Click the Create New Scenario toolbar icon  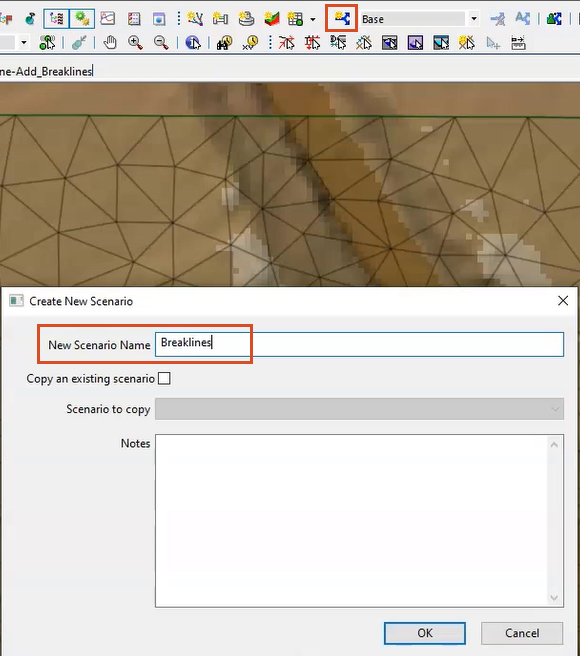point(341,18)
